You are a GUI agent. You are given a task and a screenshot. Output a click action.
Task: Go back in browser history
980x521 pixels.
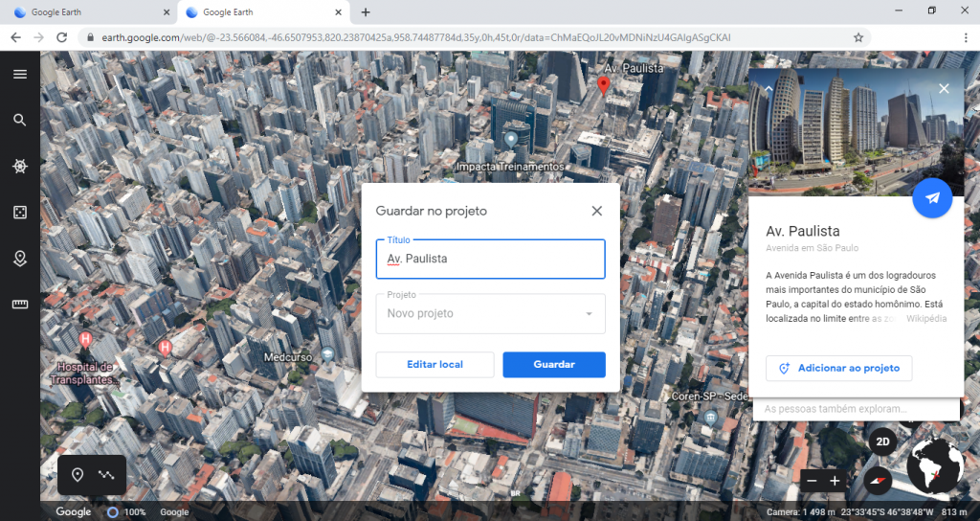(16, 37)
